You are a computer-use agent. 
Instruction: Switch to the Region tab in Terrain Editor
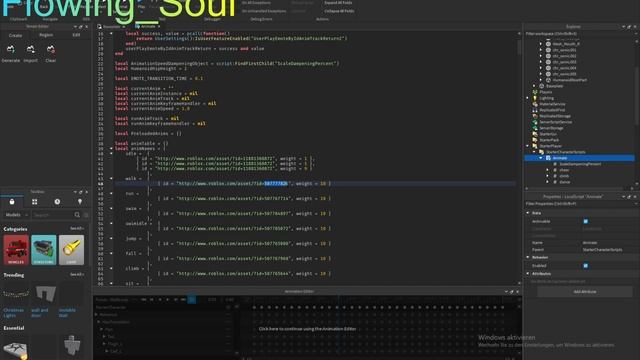point(46,35)
